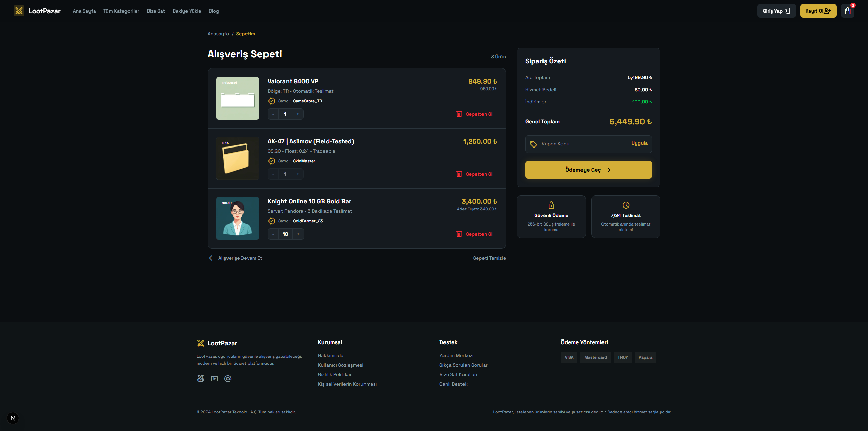Increase Valorant 8400 VP quantity with plus
This screenshot has height=431, width=868.
coord(298,114)
